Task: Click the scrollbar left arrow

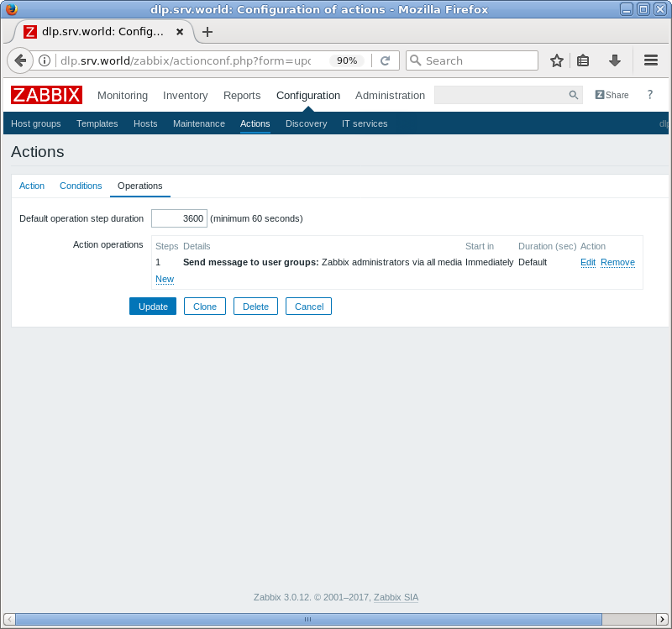Action: (x=9, y=619)
